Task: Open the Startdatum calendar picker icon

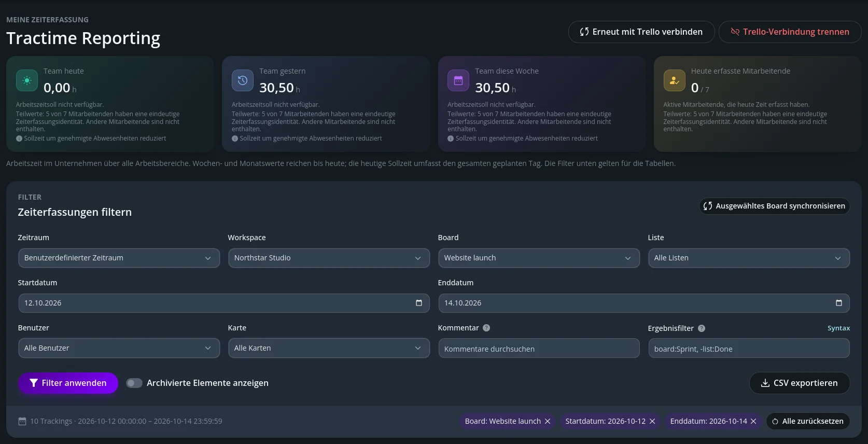Action: click(419, 303)
